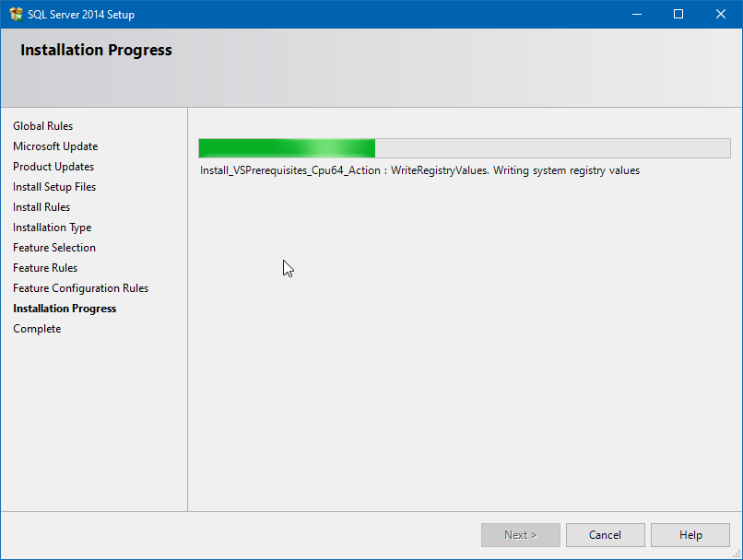Click the WriteRegistryValues status message text
This screenshot has height=560, width=743.
point(419,170)
